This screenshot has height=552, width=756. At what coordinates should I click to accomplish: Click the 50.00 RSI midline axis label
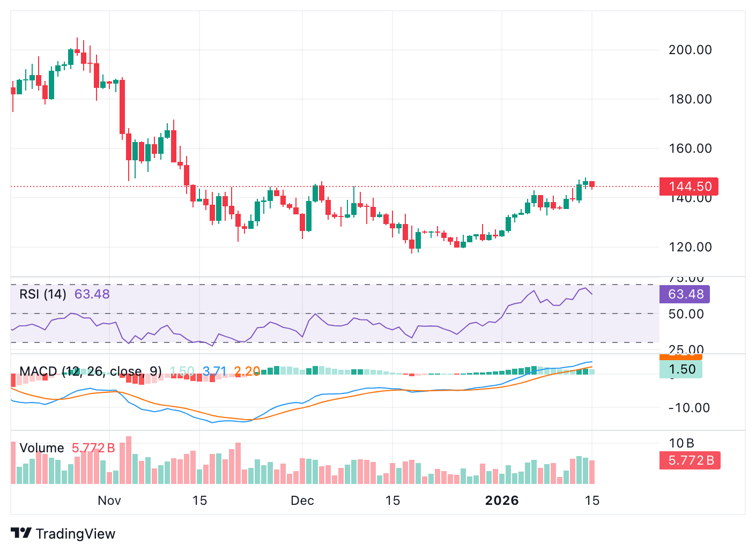coord(686,314)
